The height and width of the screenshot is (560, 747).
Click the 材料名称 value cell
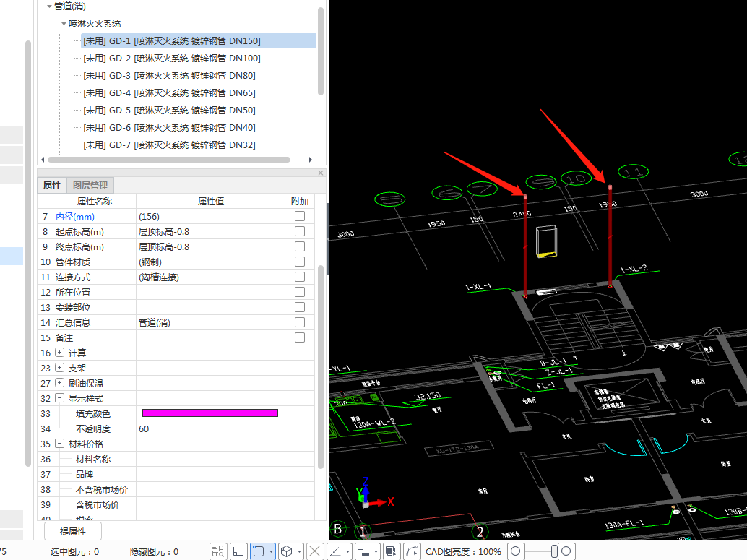(210, 459)
